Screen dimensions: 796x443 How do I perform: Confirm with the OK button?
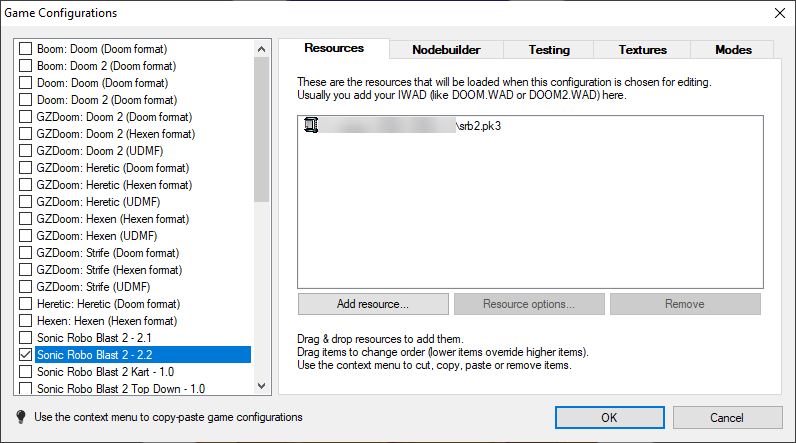pos(609,418)
